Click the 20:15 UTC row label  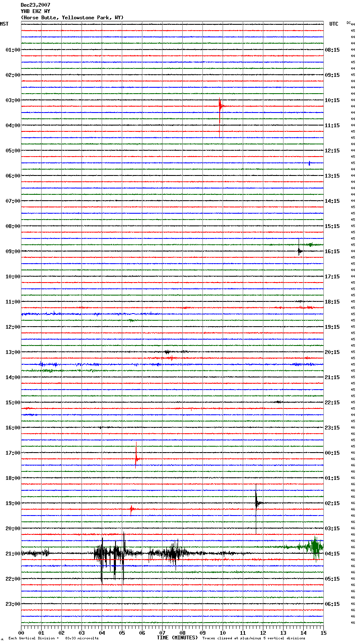pos(332,352)
